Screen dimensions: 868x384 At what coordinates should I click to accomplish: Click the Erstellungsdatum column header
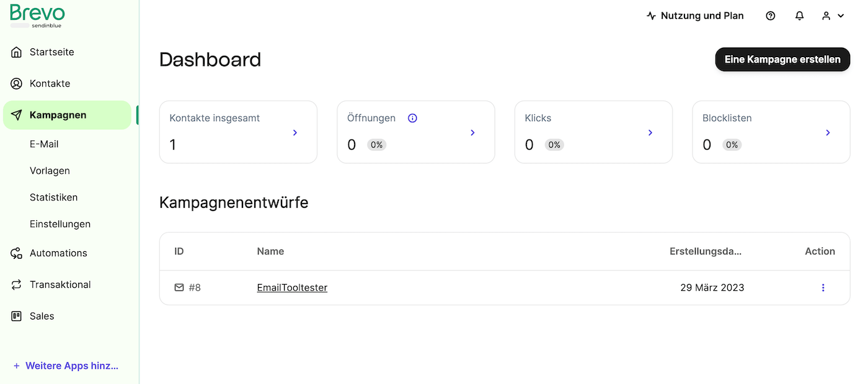(x=706, y=251)
